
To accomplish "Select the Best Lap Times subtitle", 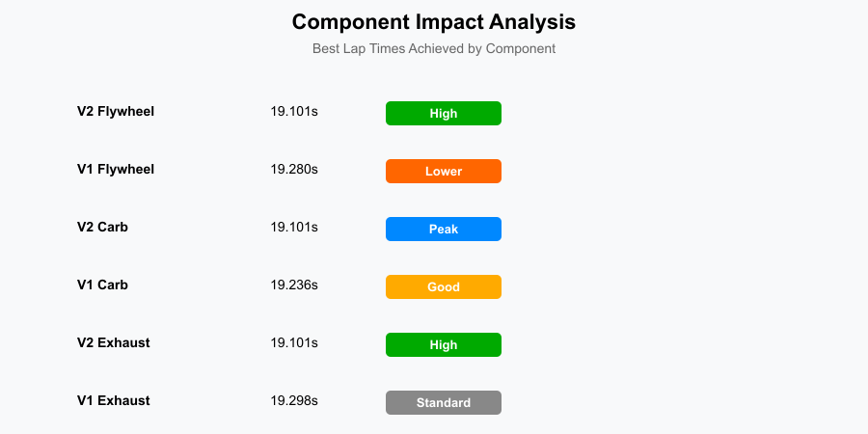I will pyautogui.click(x=434, y=48).
